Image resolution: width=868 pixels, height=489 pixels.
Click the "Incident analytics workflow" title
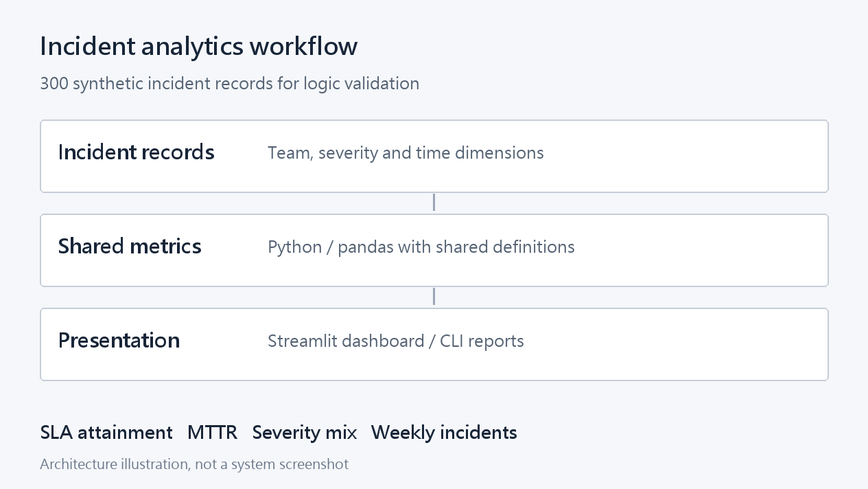pyautogui.click(x=199, y=47)
